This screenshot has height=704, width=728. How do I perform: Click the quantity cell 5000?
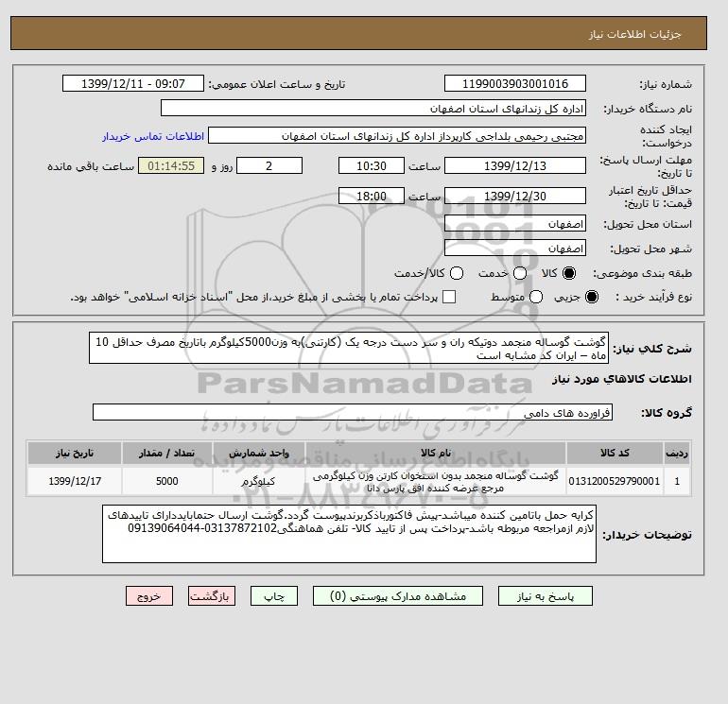point(167,481)
